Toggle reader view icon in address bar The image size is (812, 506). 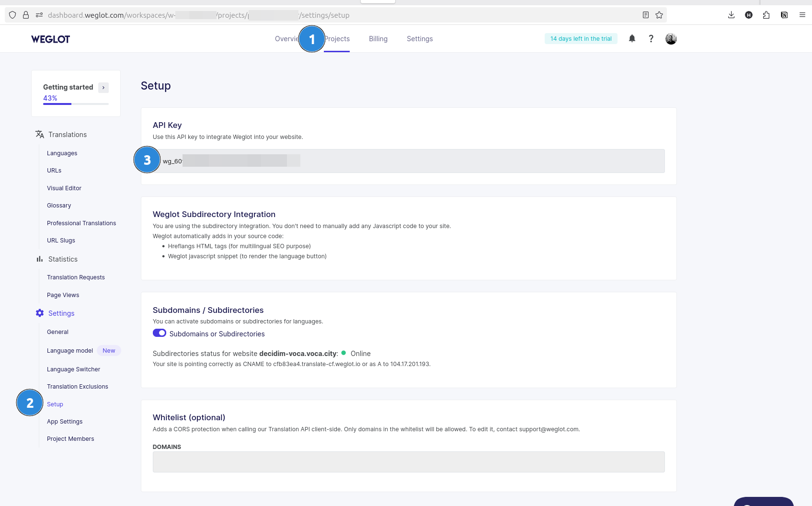point(645,15)
